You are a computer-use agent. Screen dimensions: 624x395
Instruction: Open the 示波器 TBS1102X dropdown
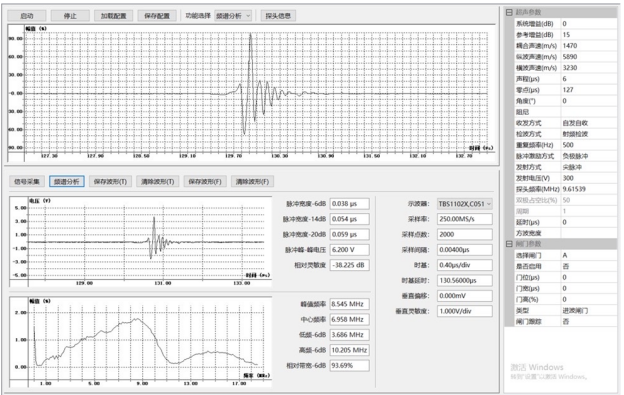point(465,204)
